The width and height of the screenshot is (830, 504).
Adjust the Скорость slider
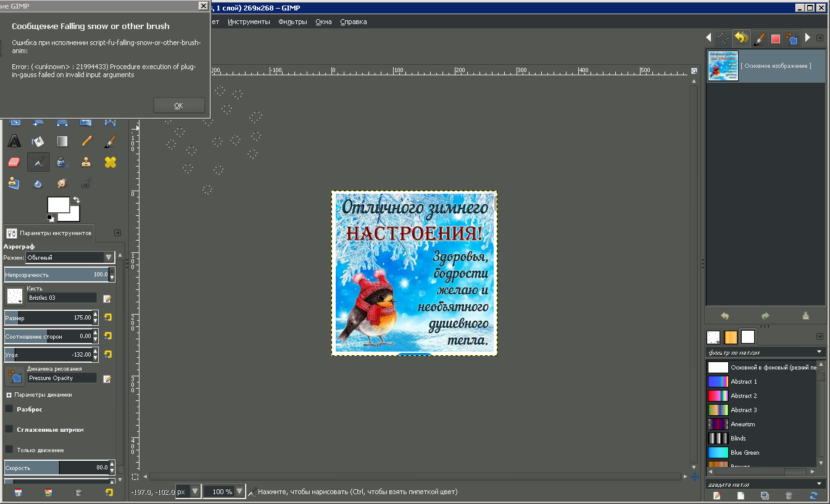pyautogui.click(x=56, y=468)
